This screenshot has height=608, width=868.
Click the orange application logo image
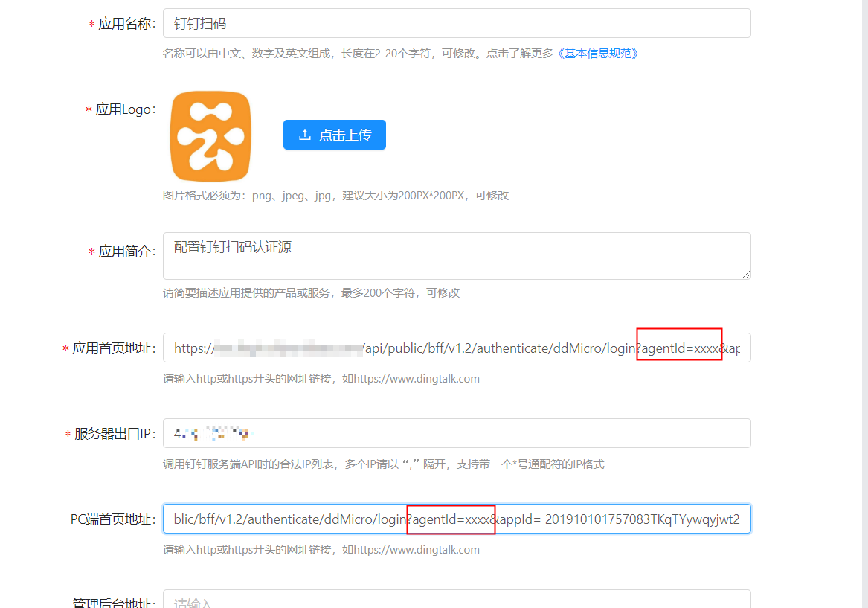pyautogui.click(x=210, y=136)
